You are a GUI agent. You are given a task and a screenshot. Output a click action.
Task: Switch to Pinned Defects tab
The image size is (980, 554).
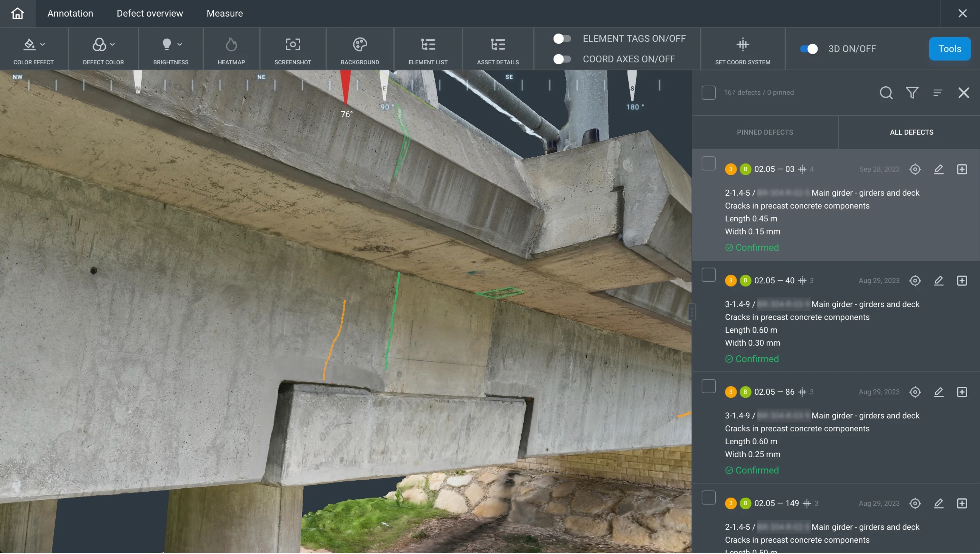(x=765, y=132)
